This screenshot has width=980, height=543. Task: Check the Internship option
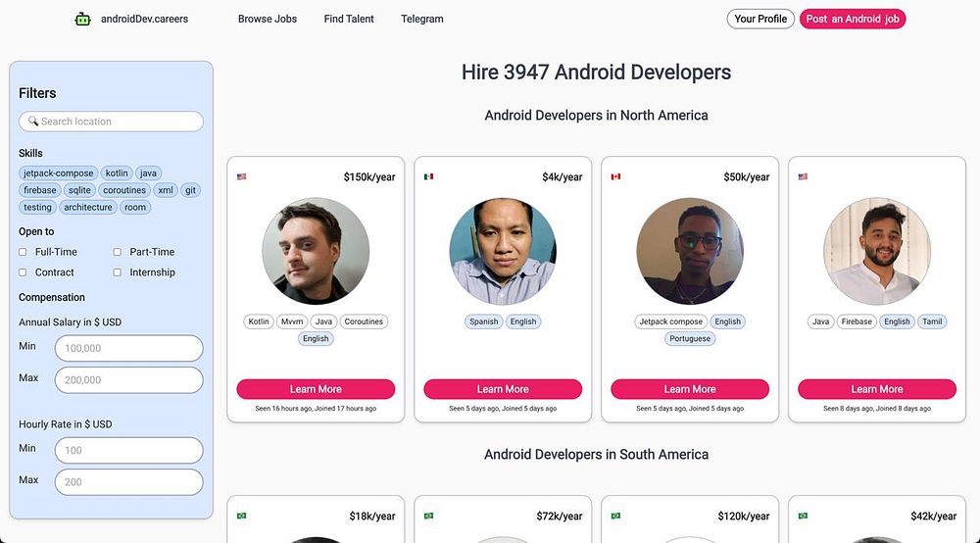point(117,272)
